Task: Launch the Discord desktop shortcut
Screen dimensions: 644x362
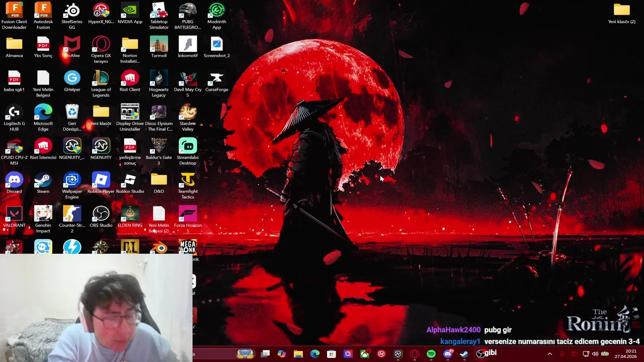Action: coord(14,183)
